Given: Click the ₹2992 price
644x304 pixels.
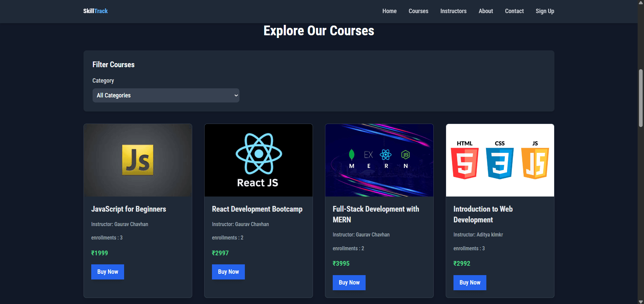Looking at the screenshot, I should (462, 263).
